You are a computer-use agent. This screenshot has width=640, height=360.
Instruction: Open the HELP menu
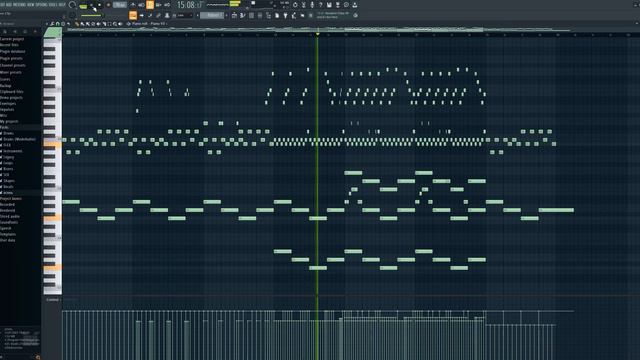click(x=62, y=4)
